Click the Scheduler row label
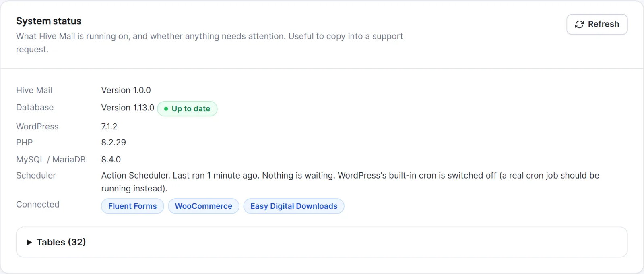Screen dimensions: 644x274 [x=36, y=175]
